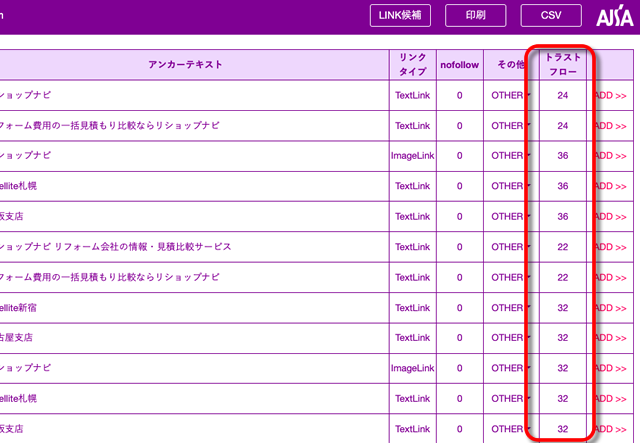
Task: Click the リンクタイプ column header
Action: (x=413, y=65)
